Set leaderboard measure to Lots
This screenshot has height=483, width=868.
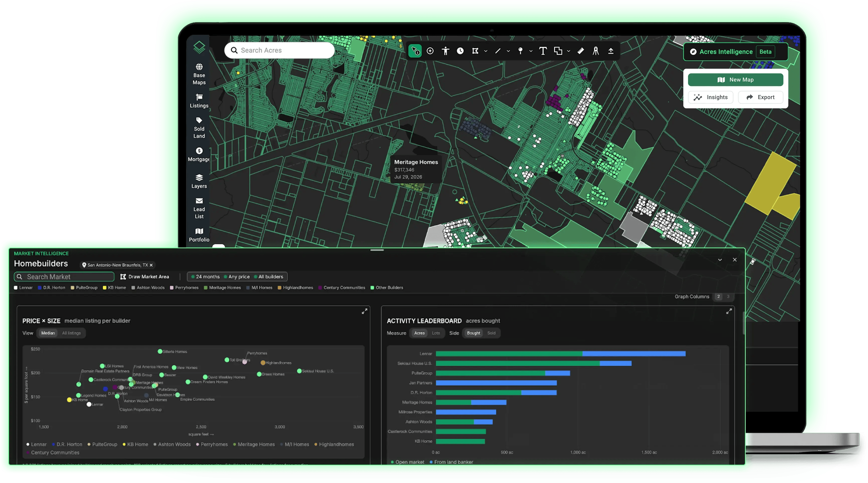436,333
